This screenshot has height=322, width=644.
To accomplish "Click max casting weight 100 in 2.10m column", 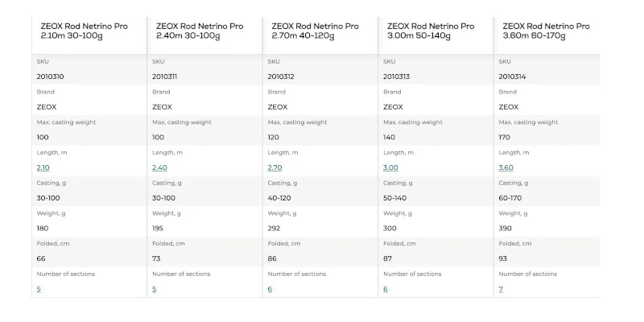I will [43, 137].
